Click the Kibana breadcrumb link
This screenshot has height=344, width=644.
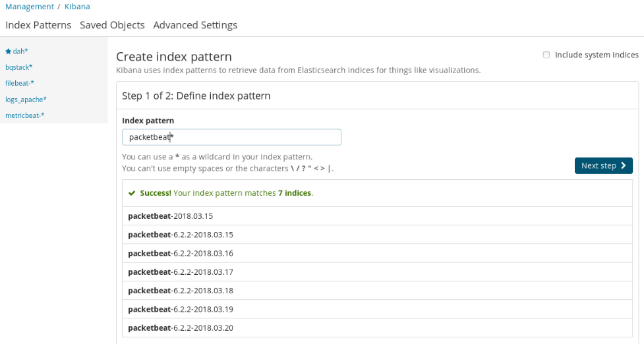coord(77,7)
